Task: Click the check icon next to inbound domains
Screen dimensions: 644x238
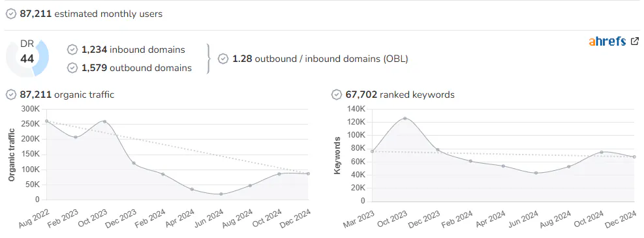Action: tap(72, 50)
